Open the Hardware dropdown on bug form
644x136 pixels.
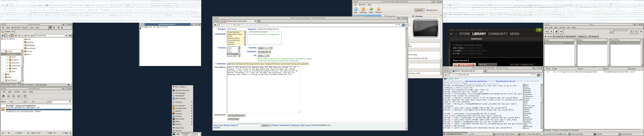tap(264, 52)
